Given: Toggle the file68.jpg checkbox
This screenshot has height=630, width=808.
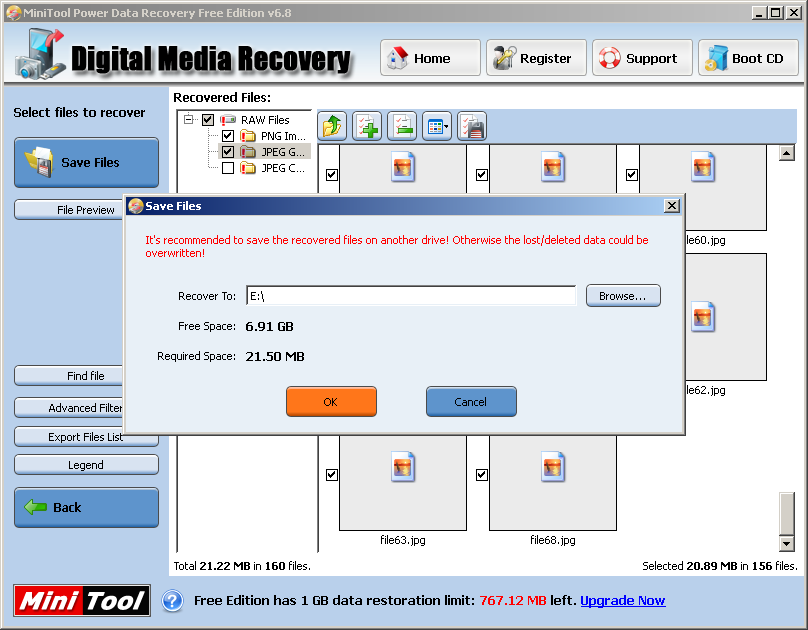Looking at the screenshot, I should [482, 475].
